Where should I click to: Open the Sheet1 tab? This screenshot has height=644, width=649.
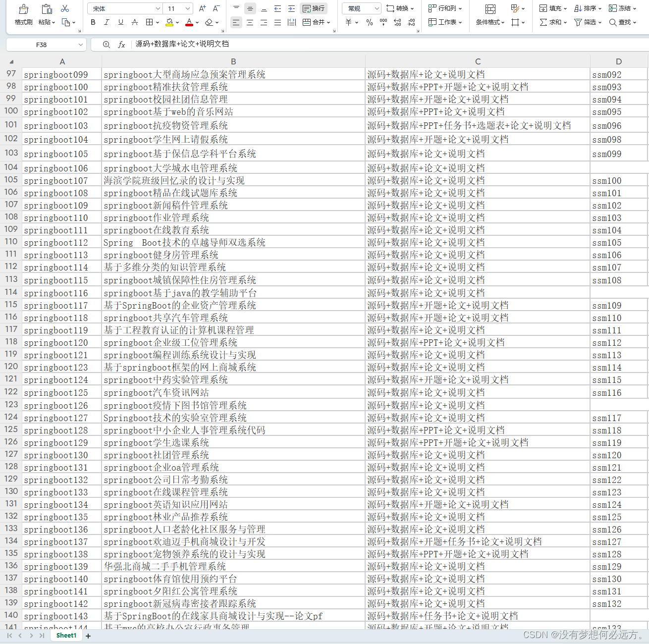[66, 636]
